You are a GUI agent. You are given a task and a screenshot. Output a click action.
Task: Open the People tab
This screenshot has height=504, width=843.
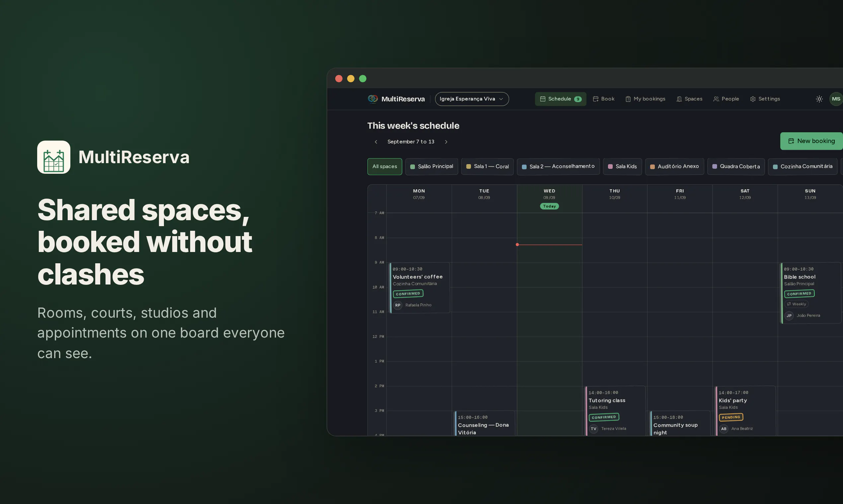[726, 99]
